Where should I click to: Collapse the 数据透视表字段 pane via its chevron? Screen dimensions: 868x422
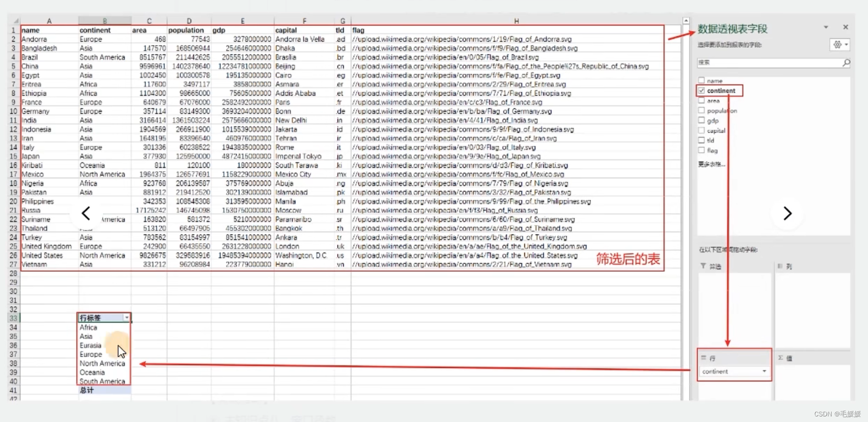[826, 27]
